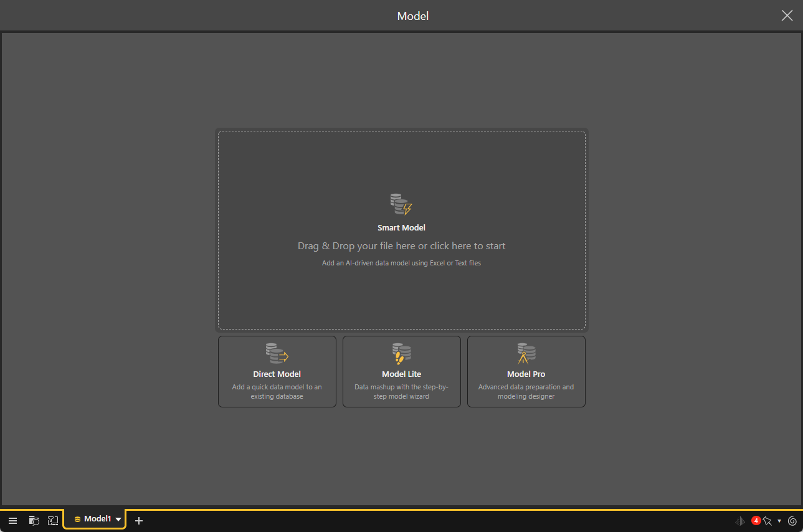This screenshot has width=803, height=532.
Task: Click the Model Lite footsteps icon
Action: [401, 353]
